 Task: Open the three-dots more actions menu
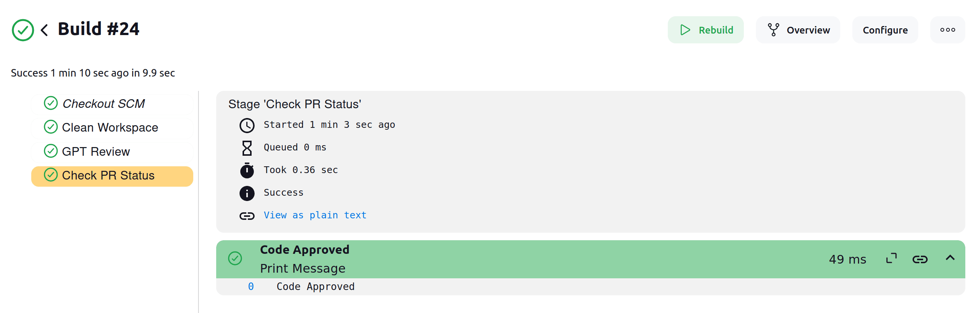[x=947, y=30]
